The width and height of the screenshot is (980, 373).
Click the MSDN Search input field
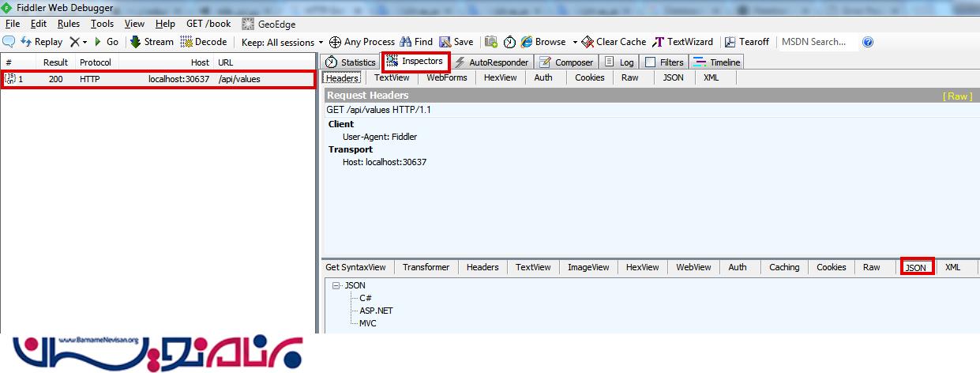(817, 42)
